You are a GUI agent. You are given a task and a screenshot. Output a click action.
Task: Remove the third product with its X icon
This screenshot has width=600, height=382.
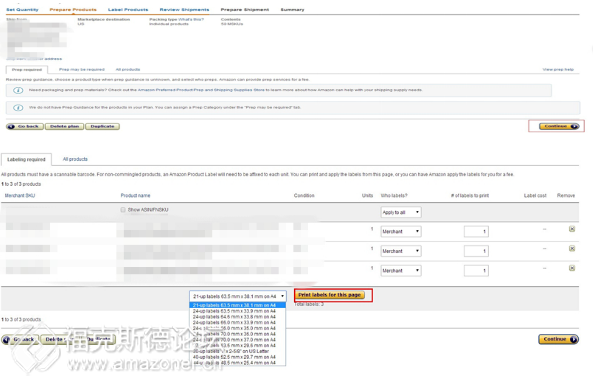coord(572,268)
